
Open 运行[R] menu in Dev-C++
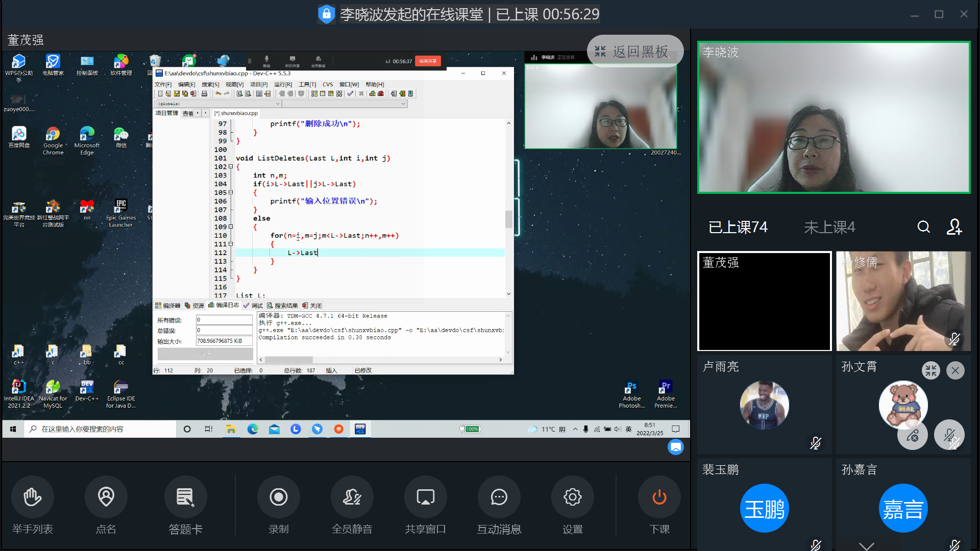click(283, 85)
